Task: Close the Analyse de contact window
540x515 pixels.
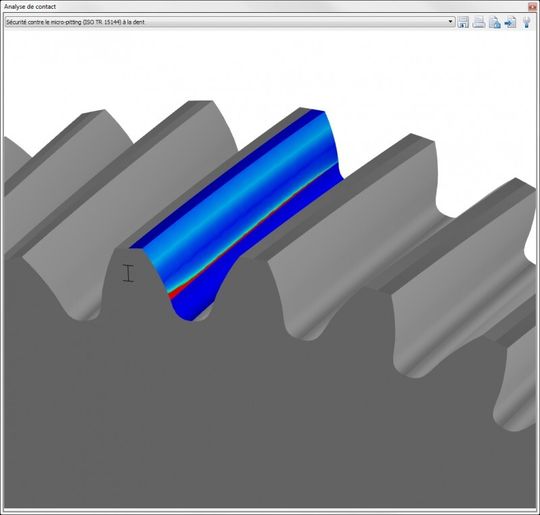Action: click(x=532, y=7)
